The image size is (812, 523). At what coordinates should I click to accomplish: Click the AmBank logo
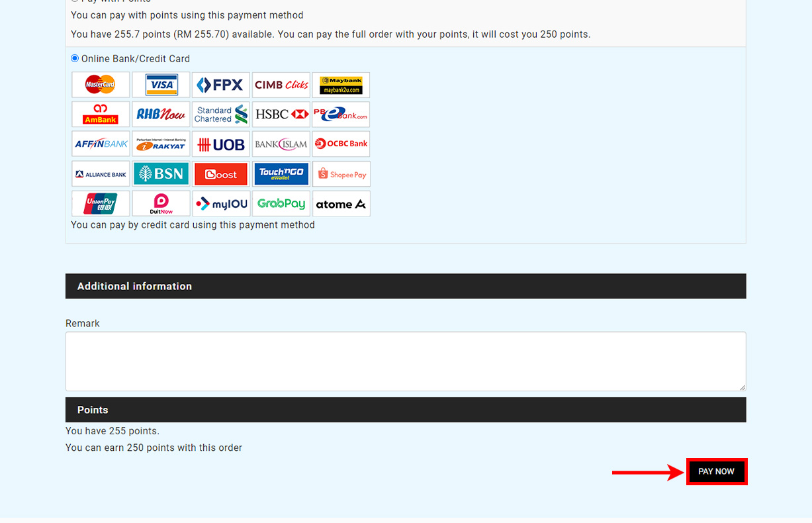pyautogui.click(x=101, y=115)
